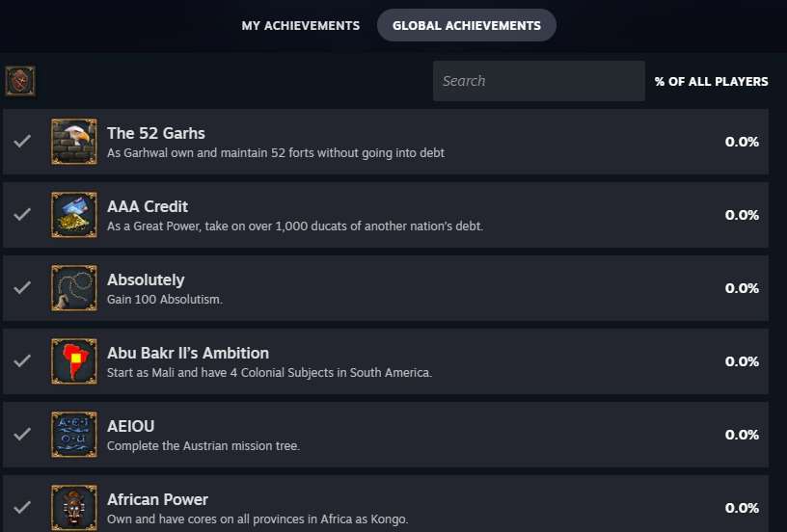This screenshot has width=787, height=532.
Task: Select the title "African Power"
Action: (157, 499)
